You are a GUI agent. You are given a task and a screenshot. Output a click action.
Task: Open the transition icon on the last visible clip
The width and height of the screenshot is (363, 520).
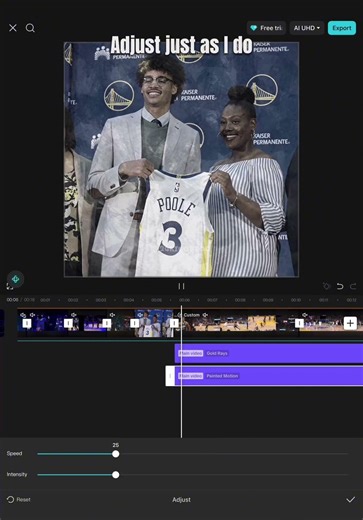(x=299, y=323)
